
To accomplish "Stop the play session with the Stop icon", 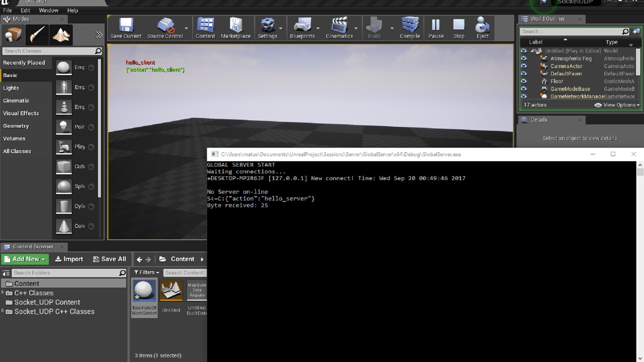I will tap(458, 27).
